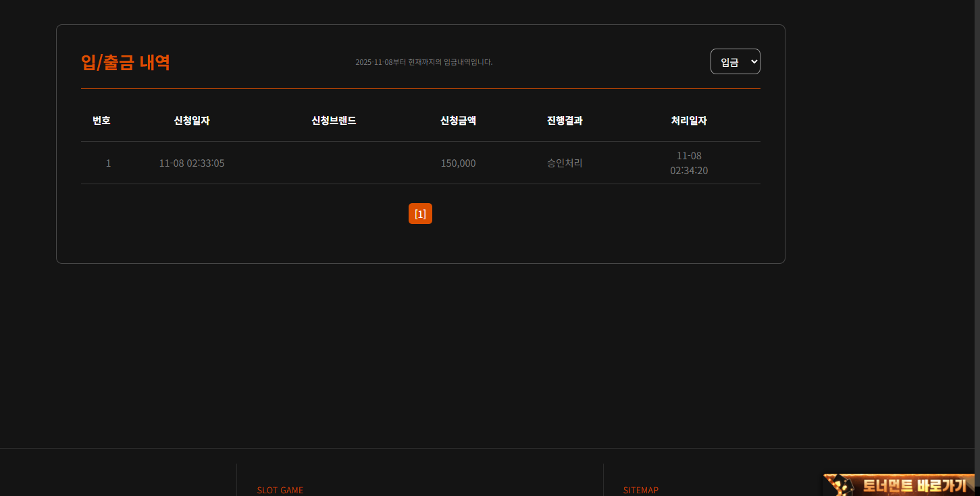Click the page [1] pagination button
Image resolution: width=980 pixels, height=496 pixels.
(x=420, y=214)
